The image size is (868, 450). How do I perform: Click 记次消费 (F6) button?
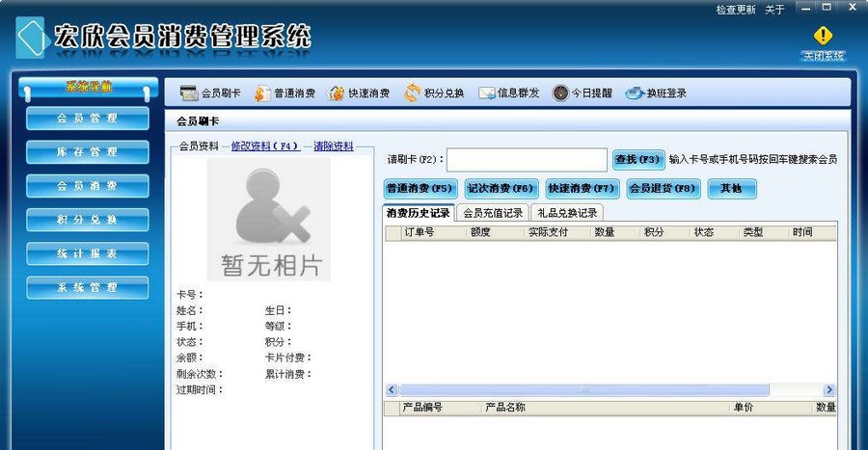(501, 189)
